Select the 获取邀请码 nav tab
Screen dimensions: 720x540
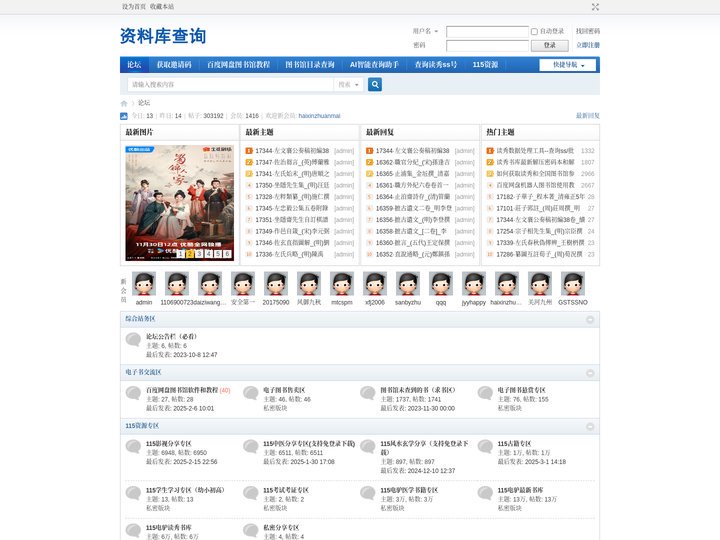tap(174, 65)
